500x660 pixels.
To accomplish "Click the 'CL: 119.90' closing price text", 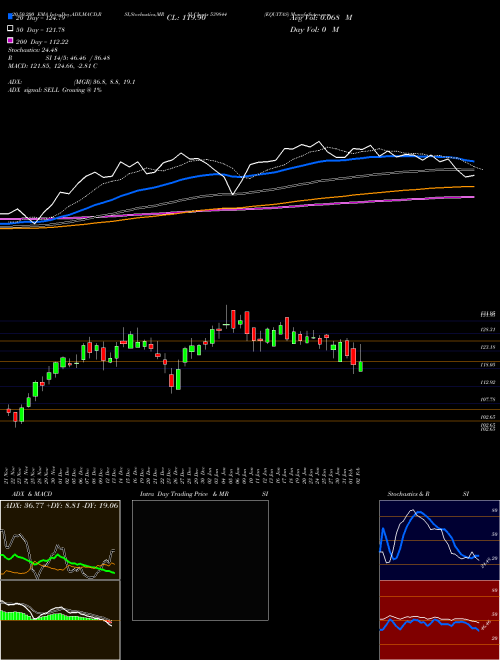I will [186, 18].
